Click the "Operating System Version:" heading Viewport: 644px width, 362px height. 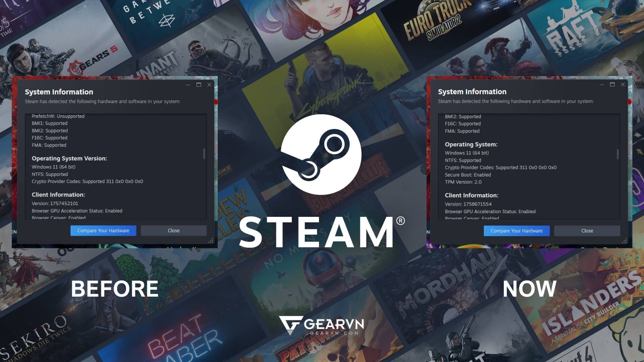69,159
